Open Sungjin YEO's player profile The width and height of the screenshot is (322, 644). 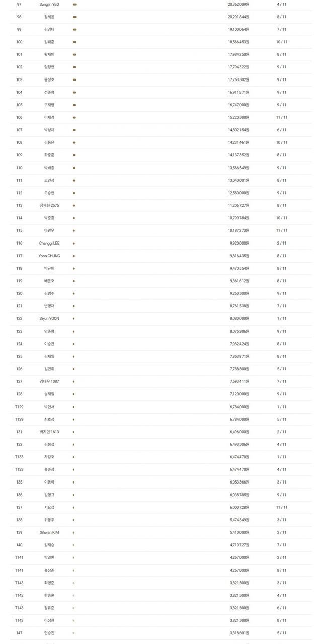click(49, 4)
